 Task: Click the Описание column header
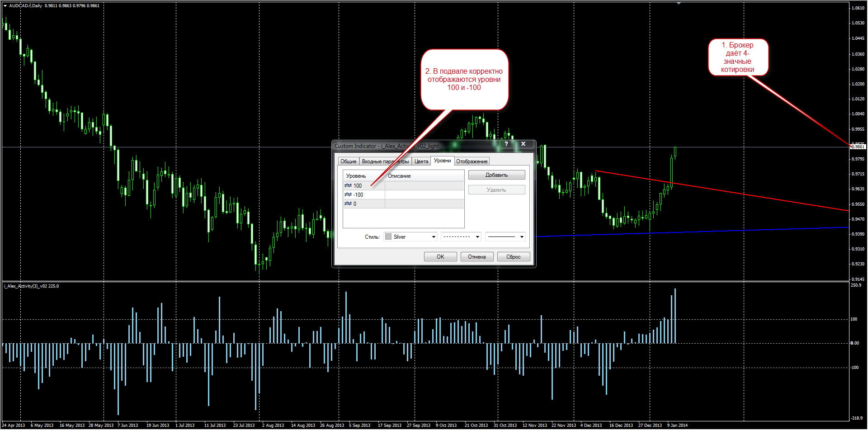coord(425,176)
